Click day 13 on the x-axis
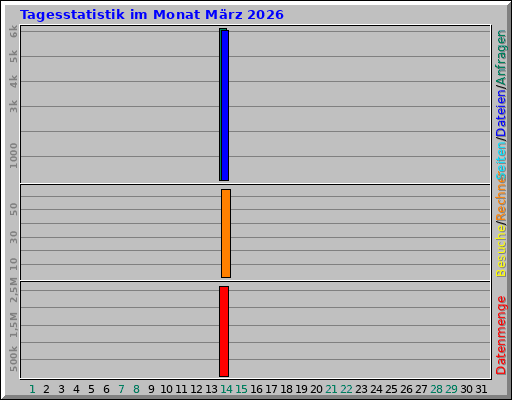Image resolution: width=512 pixels, height=400 pixels. coord(211,389)
